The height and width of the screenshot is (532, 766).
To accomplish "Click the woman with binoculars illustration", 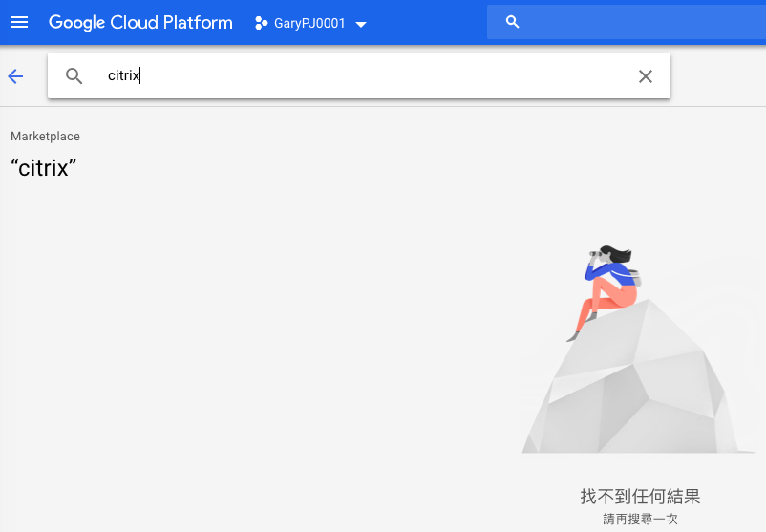I will [x=606, y=292].
